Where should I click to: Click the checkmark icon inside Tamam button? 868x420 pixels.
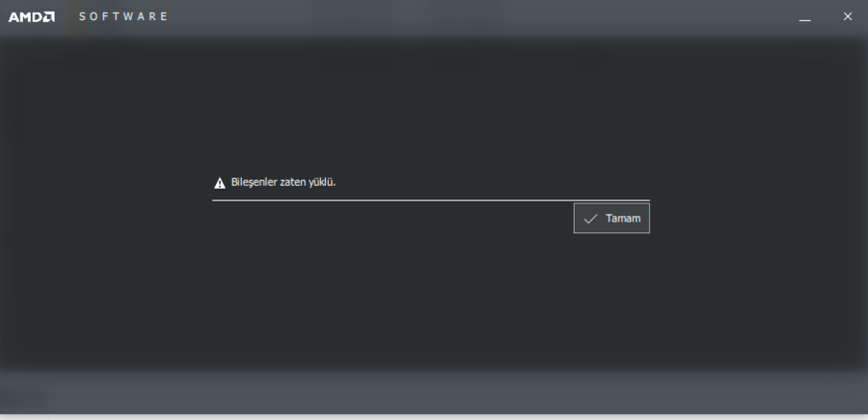(590, 219)
